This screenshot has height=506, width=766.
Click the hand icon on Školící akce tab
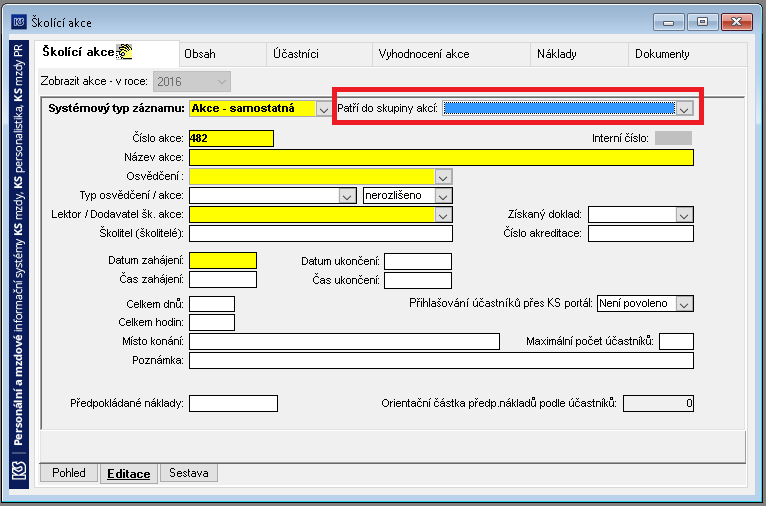tap(124, 51)
